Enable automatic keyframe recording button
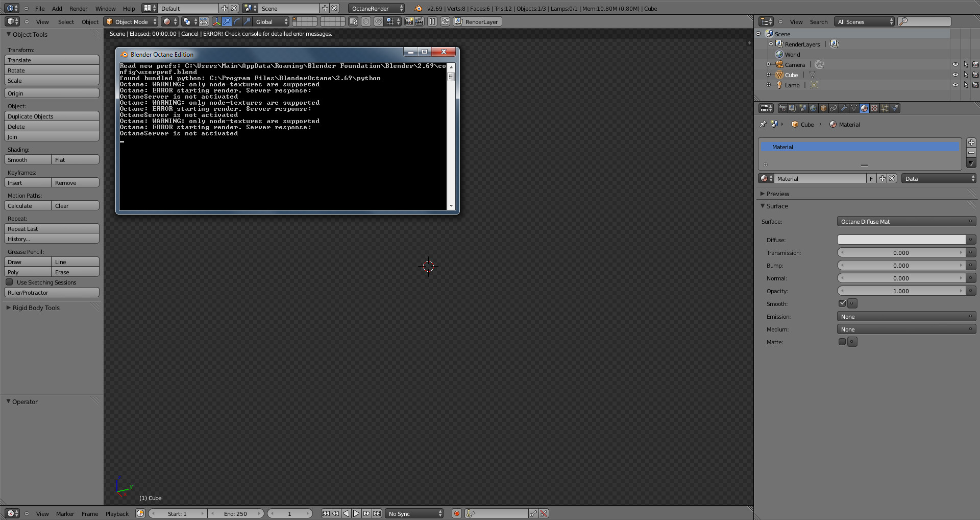 point(457,513)
